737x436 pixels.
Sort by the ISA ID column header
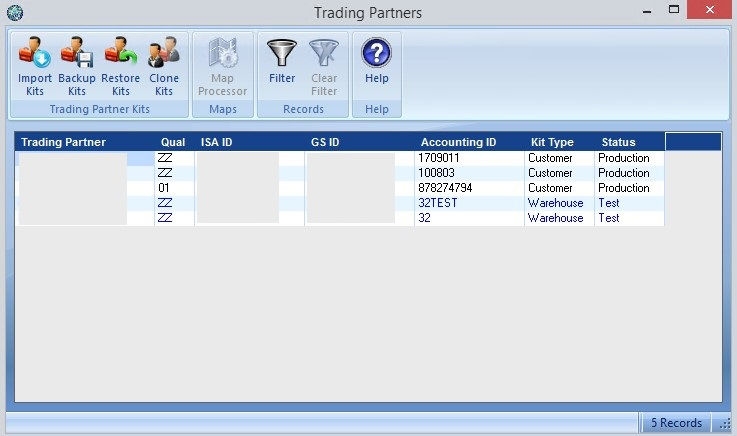point(216,142)
